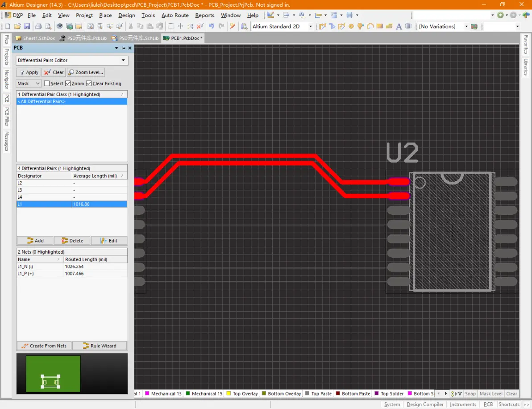Click the clear filter icon in toolbar
532x409 pixels.
(200, 26)
